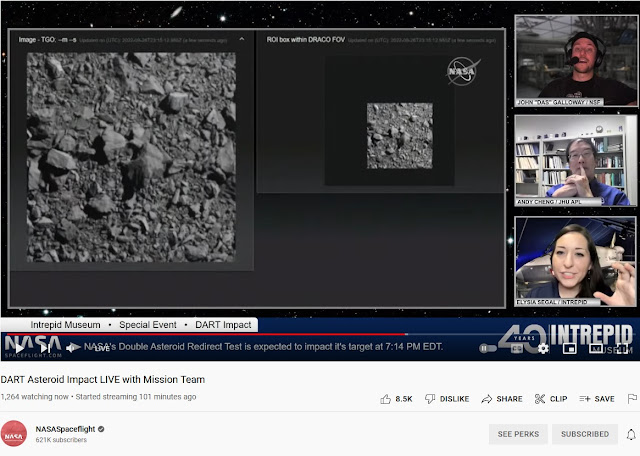The image size is (640, 456).
Task: Play the DART livestream video
Action: click(19, 348)
